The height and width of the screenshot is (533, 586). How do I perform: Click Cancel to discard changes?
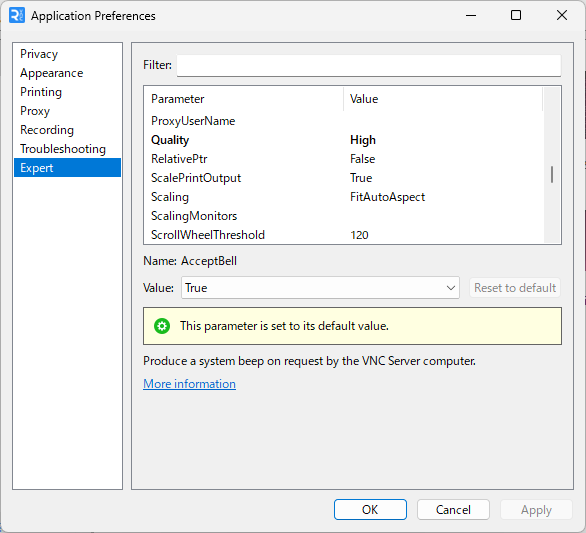click(x=453, y=509)
